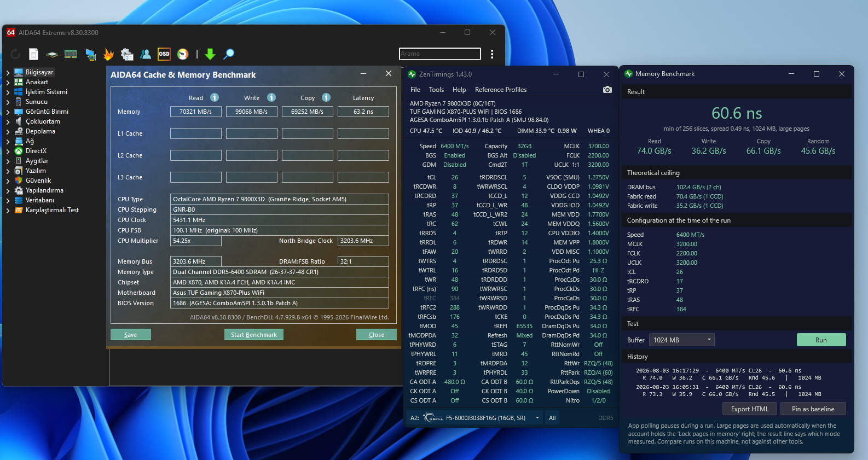Expand the Bilgisayar tree node
The height and width of the screenshot is (460, 868).
click(x=8, y=72)
